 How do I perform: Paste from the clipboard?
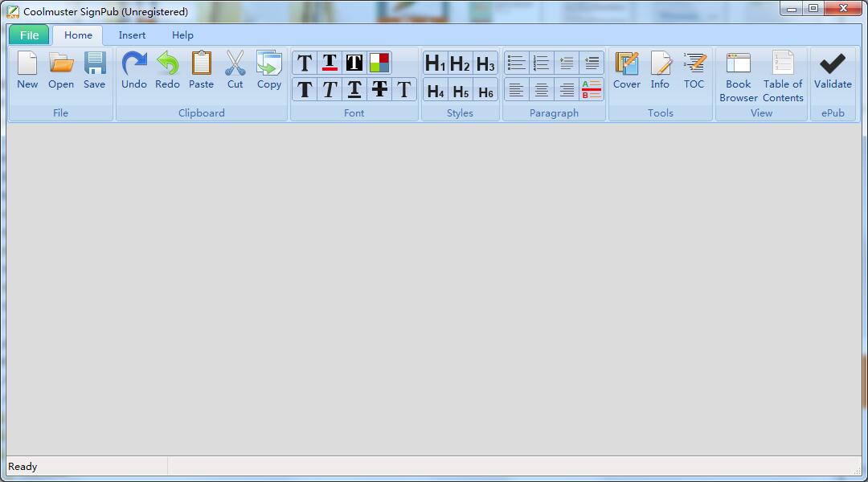point(201,70)
